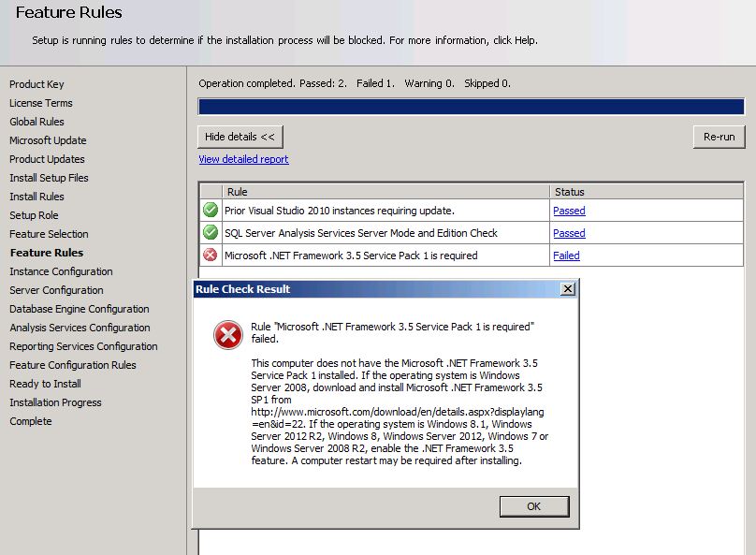Click OK to dismiss the Rule Check Result dialog
The width and height of the screenshot is (756, 555).
click(x=533, y=506)
